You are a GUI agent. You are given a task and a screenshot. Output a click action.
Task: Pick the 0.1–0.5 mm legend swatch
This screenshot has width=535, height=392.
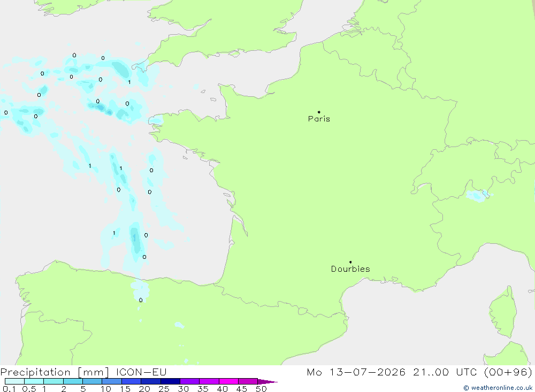tap(14, 381)
